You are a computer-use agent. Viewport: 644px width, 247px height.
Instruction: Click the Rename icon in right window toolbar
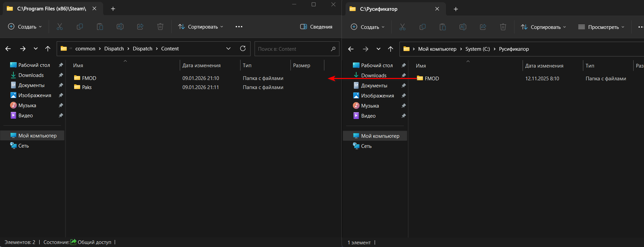pos(463,27)
